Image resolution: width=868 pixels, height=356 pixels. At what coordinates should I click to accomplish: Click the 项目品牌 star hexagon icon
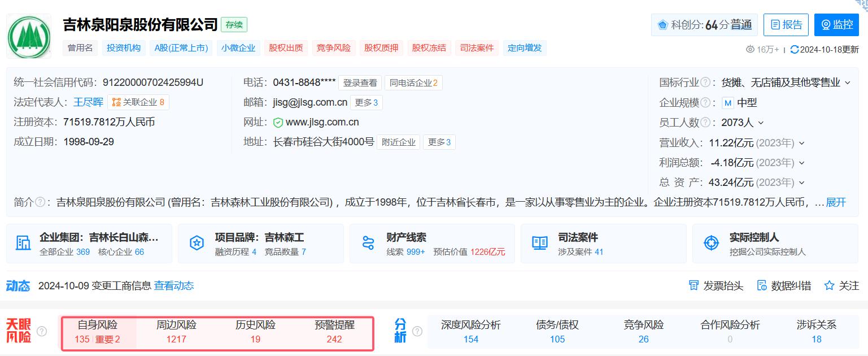click(x=197, y=244)
